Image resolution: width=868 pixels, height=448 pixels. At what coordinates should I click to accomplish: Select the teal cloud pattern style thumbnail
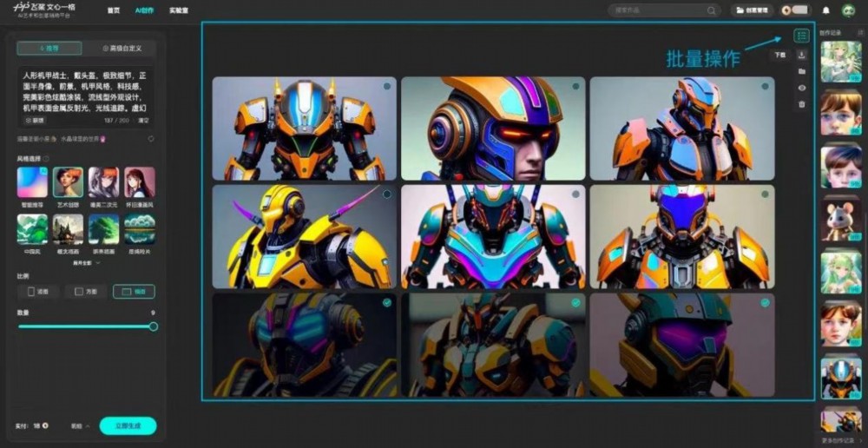[x=140, y=229]
